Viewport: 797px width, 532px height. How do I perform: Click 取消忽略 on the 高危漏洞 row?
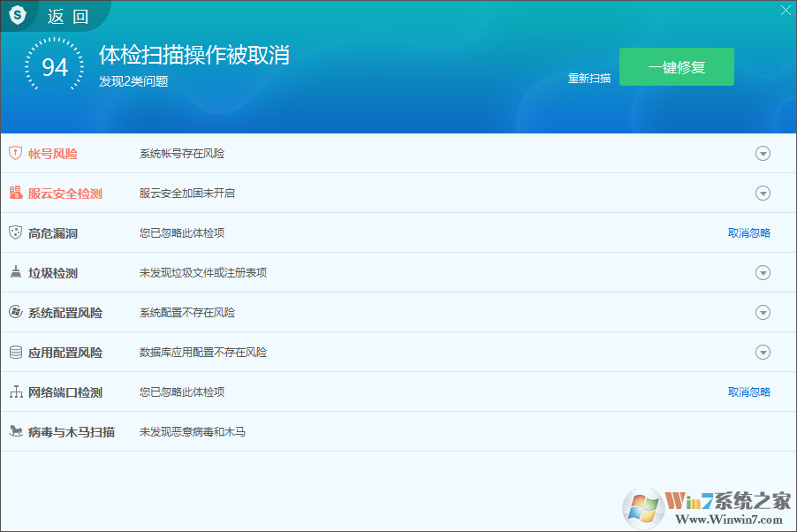tap(748, 232)
